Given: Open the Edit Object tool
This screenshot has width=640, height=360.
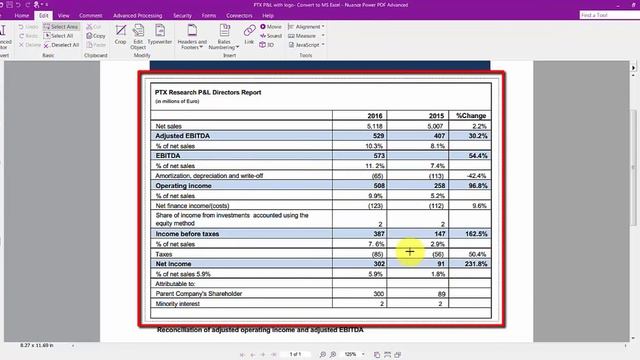Looking at the screenshot, I should (138, 36).
